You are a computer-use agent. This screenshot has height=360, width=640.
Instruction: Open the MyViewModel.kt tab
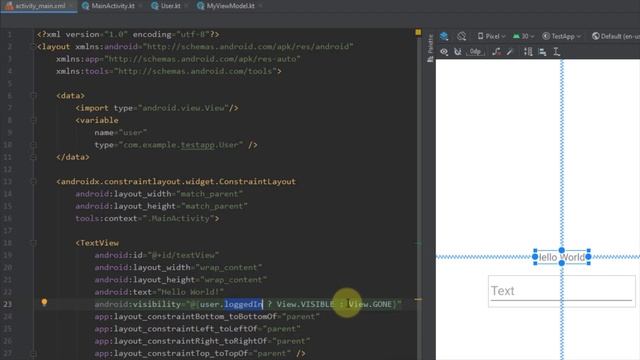tap(230, 6)
